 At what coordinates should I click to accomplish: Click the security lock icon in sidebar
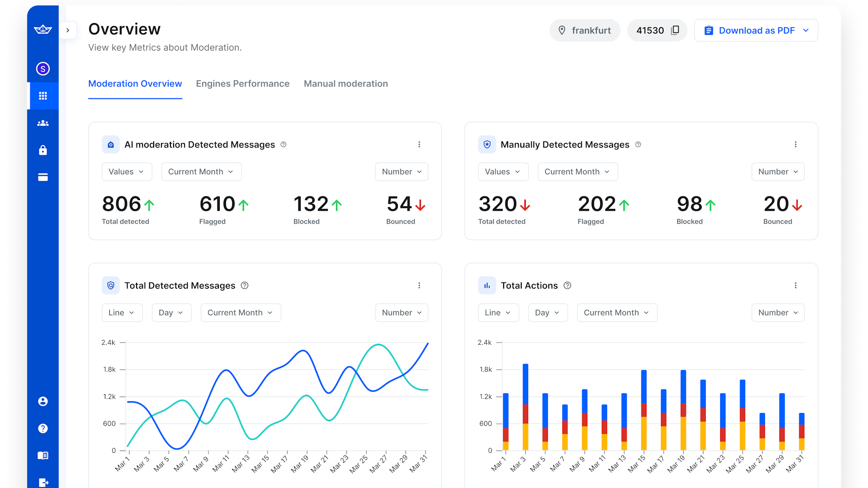[42, 150]
